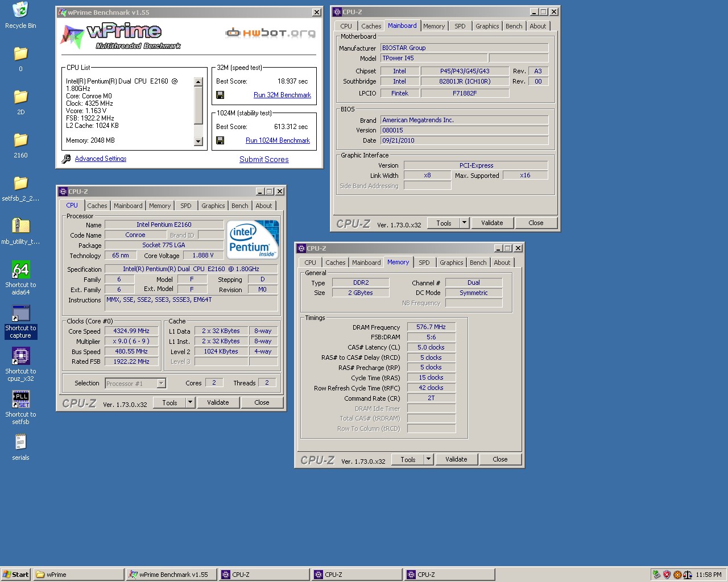Click CPU list scrollbar down arrow
This screenshot has width=728, height=582.
click(198, 142)
